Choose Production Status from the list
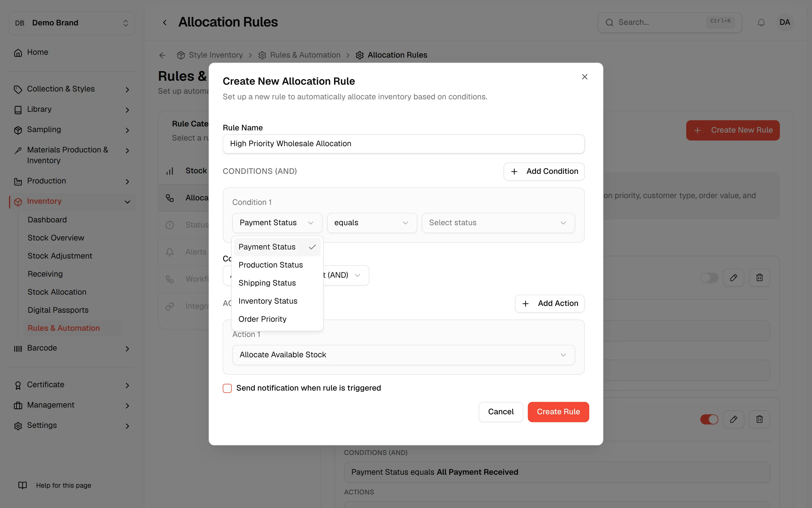 [x=277, y=265]
